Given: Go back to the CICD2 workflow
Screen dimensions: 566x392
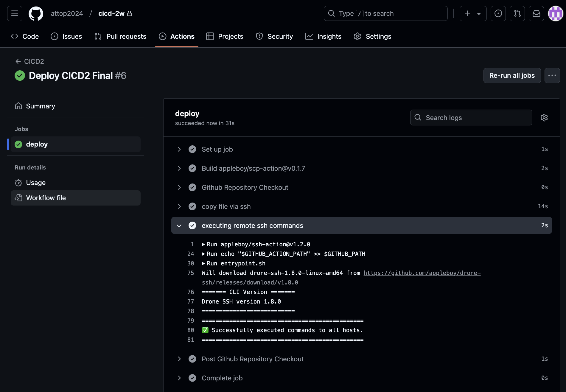Looking at the screenshot, I should pos(34,61).
